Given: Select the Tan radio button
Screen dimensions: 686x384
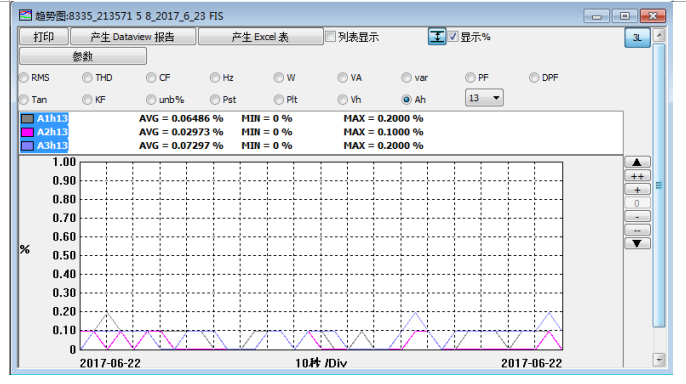Looking at the screenshot, I should [x=24, y=100].
